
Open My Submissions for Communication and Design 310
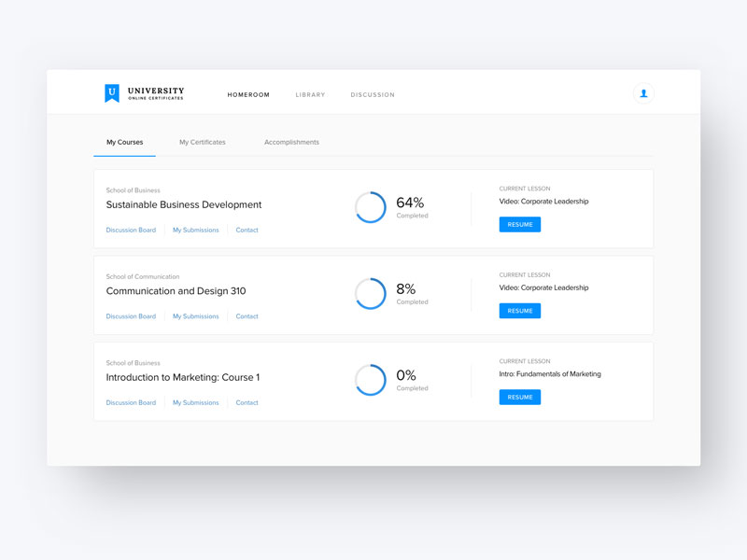click(196, 316)
